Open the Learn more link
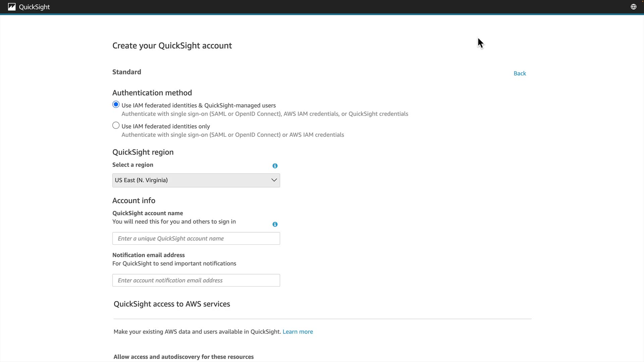 pos(298,332)
